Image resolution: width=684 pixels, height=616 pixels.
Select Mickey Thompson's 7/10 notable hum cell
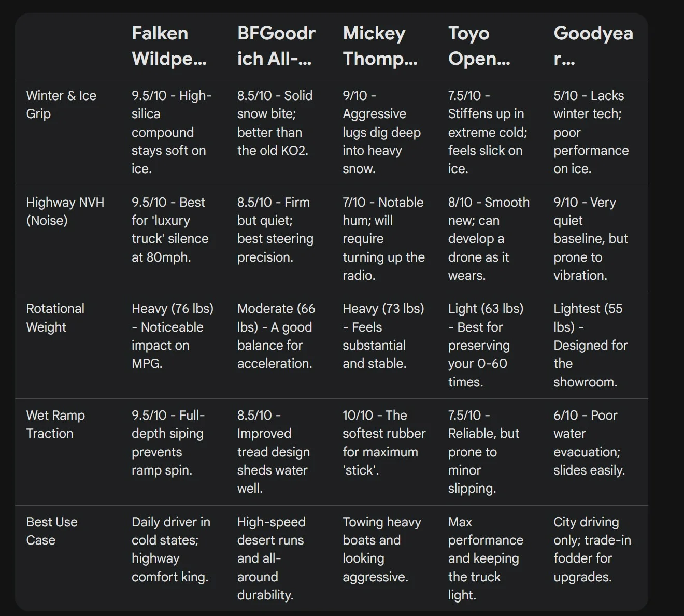383,239
